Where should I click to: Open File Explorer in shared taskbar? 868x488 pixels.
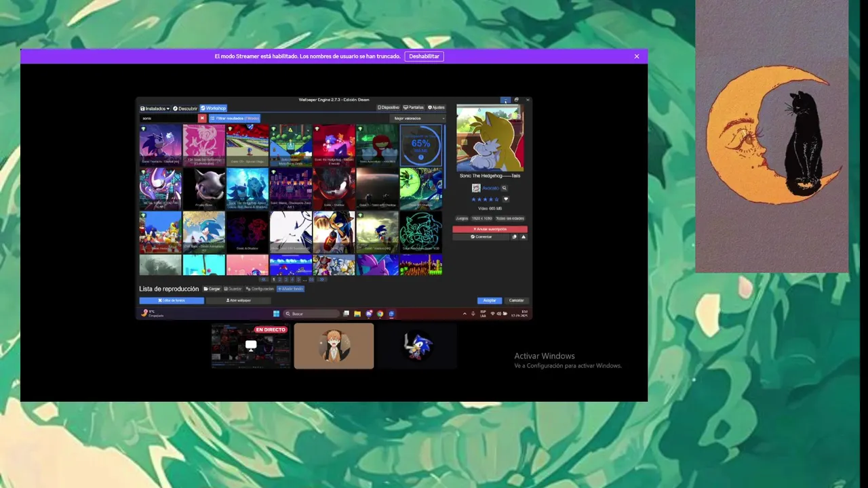tap(357, 314)
